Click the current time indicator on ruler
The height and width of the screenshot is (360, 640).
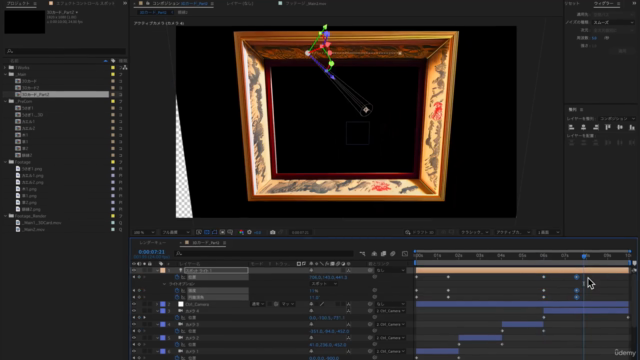[584, 256]
